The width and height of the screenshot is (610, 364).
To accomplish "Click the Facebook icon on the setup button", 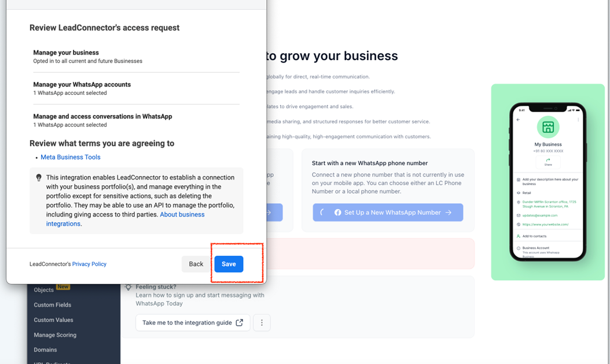I will (x=337, y=212).
